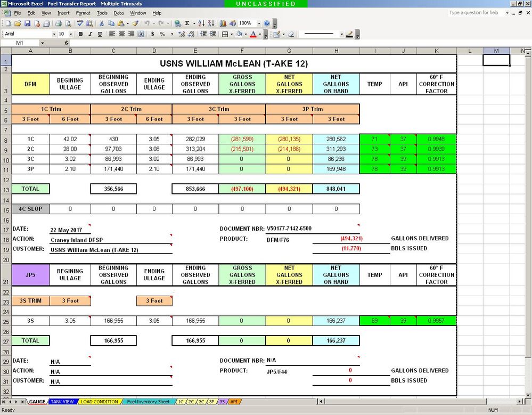This screenshot has height=415, width=532.
Task: Switch to TANK VIEW sheet tab
Action: click(x=62, y=402)
